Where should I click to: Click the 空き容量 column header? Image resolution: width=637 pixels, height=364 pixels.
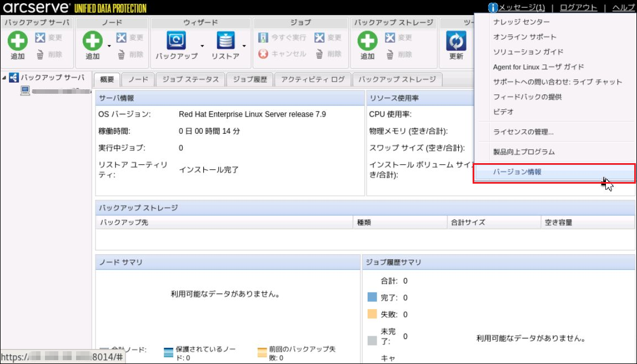(x=588, y=223)
